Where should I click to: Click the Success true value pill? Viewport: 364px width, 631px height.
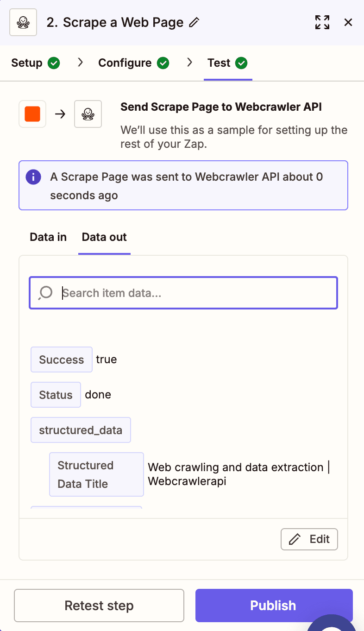point(61,359)
